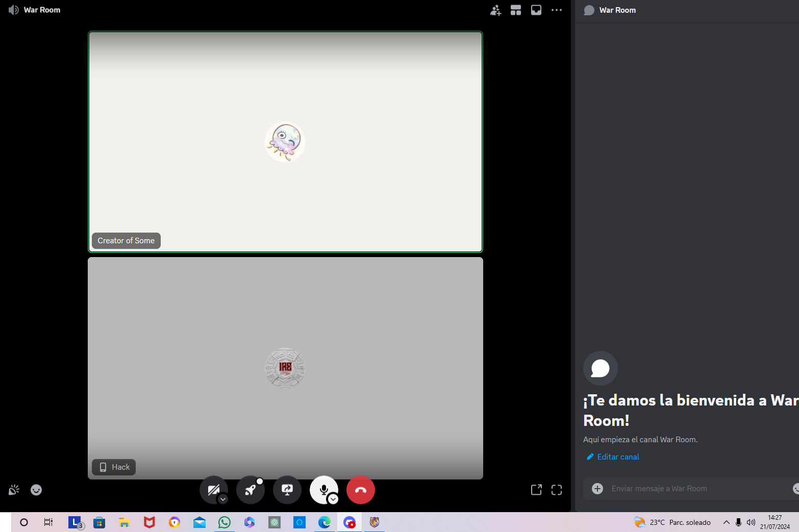The image size is (799, 532).
Task: Turn on the camera button
Action: (213, 490)
